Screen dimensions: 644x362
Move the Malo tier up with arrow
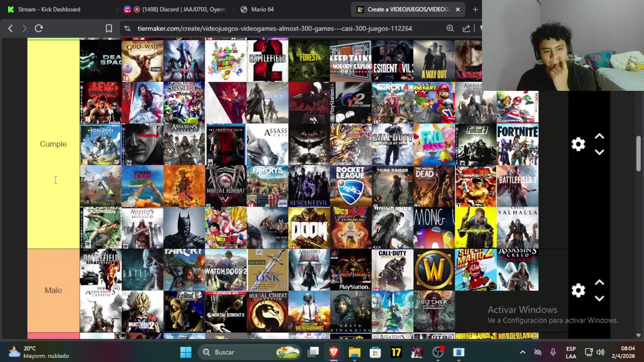(x=599, y=283)
